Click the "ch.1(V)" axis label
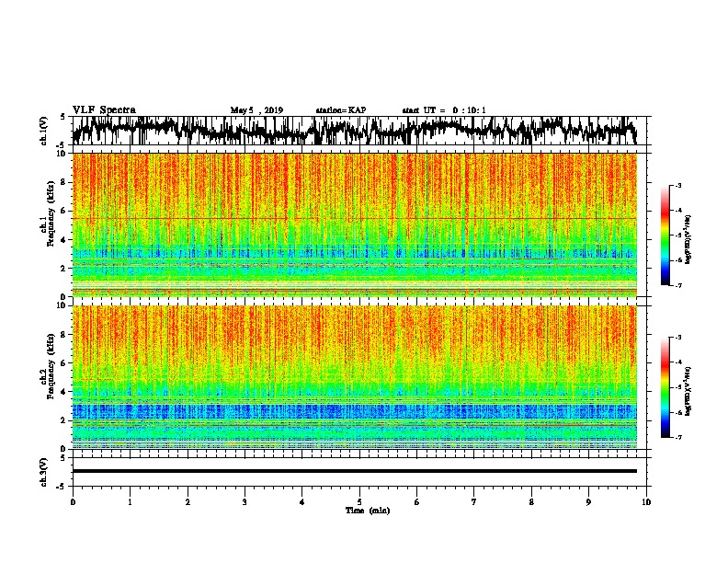728x563 pixels. [x=44, y=131]
